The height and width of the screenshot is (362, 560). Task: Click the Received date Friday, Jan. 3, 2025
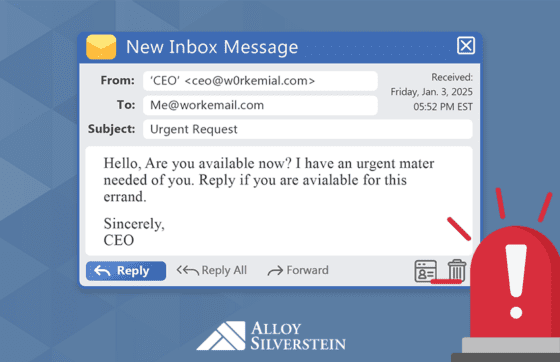click(x=431, y=92)
